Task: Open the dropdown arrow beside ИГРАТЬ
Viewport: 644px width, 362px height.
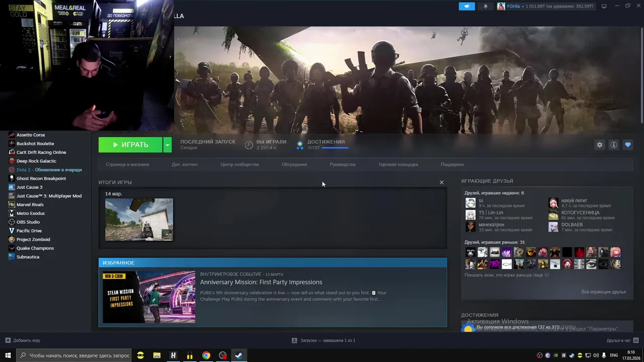Action: [x=168, y=145]
